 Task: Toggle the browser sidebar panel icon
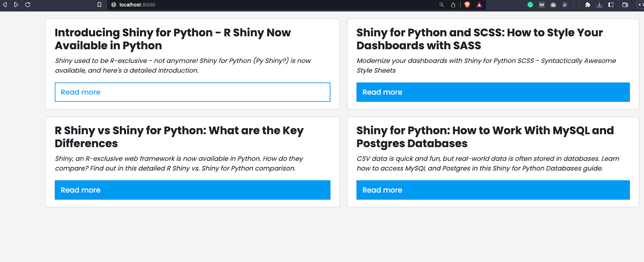(611, 5)
